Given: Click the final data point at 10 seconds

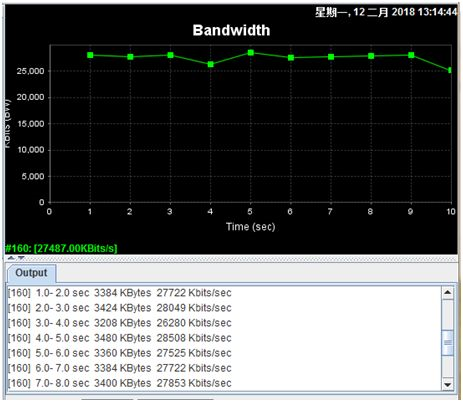Looking at the screenshot, I should [x=450, y=70].
